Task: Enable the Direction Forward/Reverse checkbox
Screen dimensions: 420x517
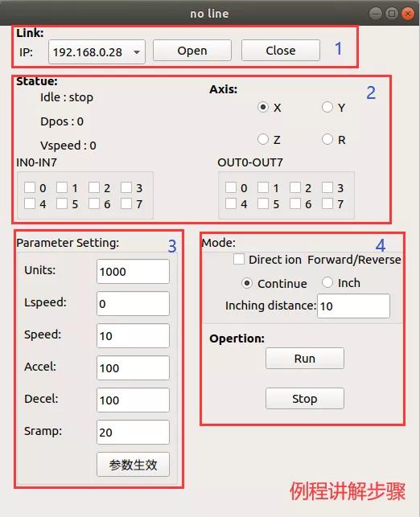Action: coord(239,259)
